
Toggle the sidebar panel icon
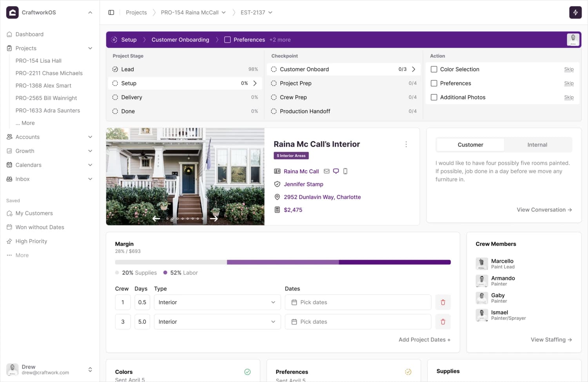click(111, 13)
